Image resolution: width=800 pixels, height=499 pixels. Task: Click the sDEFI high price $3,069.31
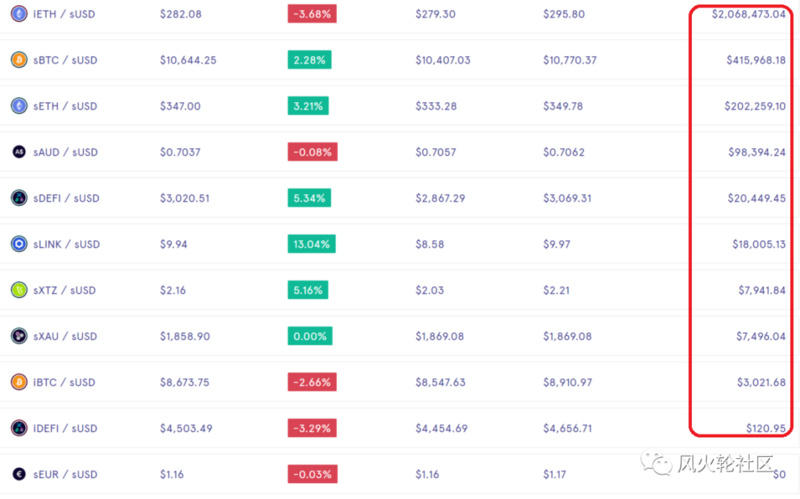pyautogui.click(x=570, y=198)
